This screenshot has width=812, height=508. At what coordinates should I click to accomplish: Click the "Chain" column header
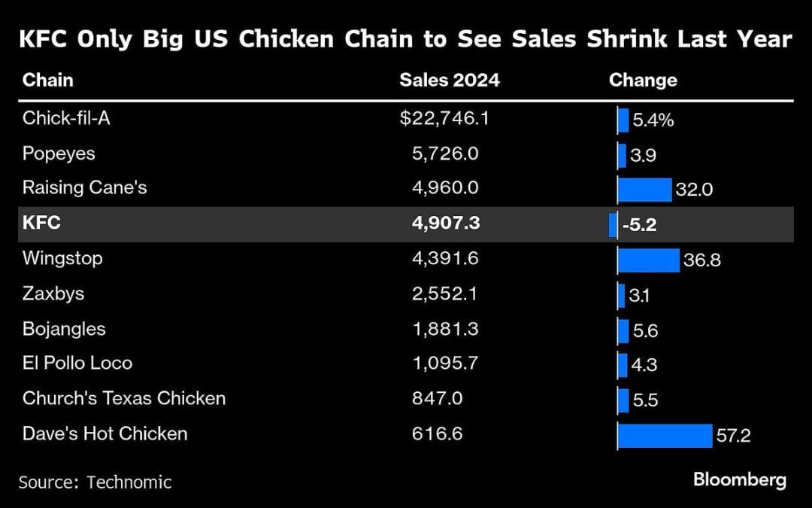tap(48, 81)
